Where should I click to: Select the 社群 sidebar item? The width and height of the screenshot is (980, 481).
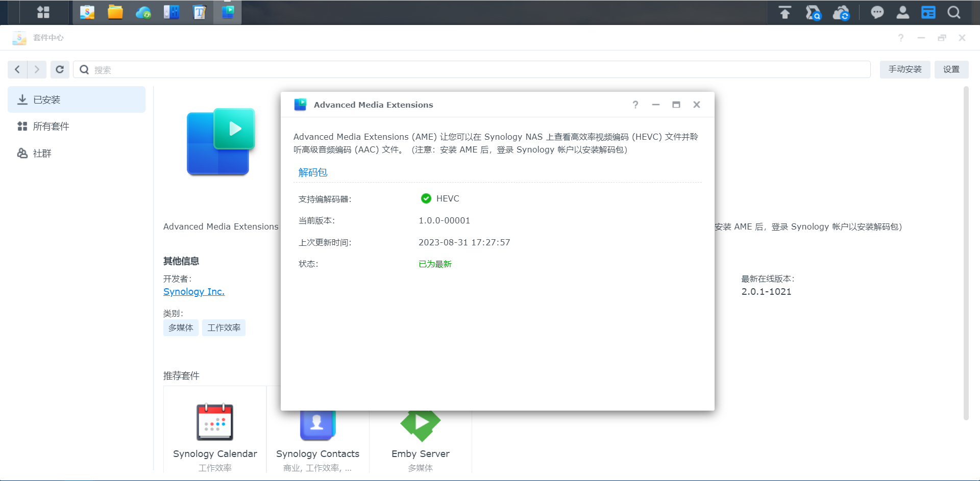coord(77,153)
